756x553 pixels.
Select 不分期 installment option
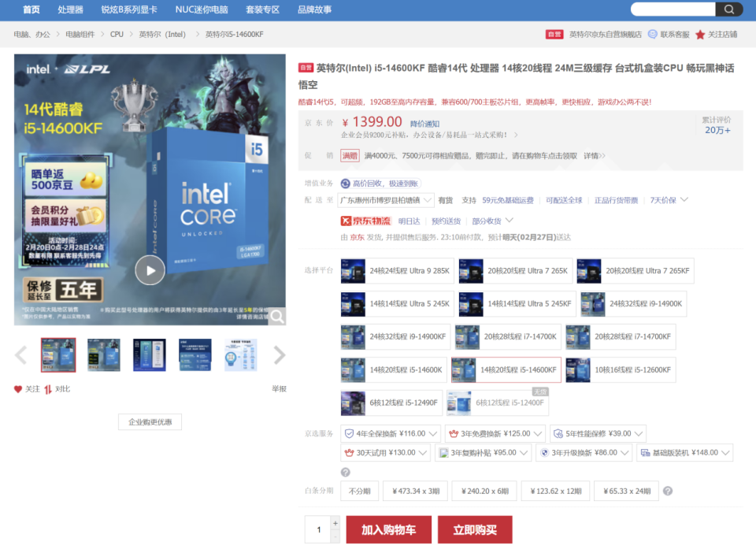pyautogui.click(x=360, y=492)
